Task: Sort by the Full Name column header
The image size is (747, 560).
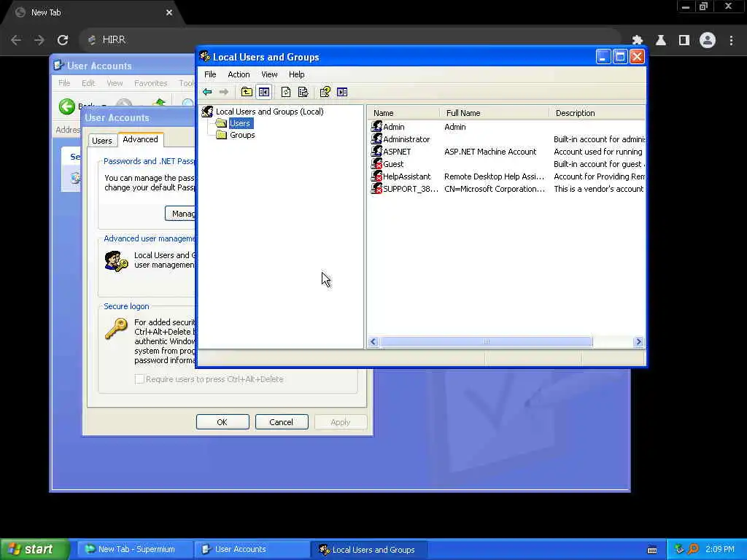Action: 494,113
